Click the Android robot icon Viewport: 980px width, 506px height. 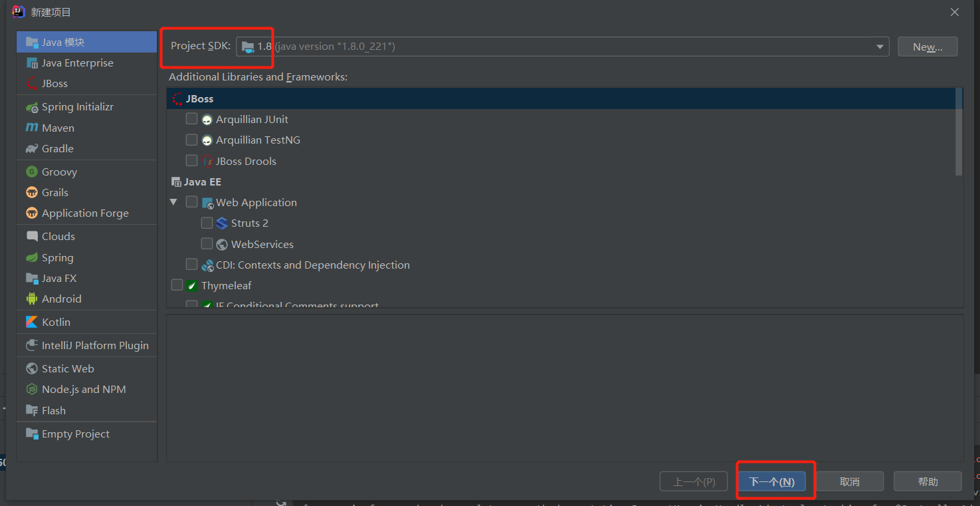coord(32,299)
